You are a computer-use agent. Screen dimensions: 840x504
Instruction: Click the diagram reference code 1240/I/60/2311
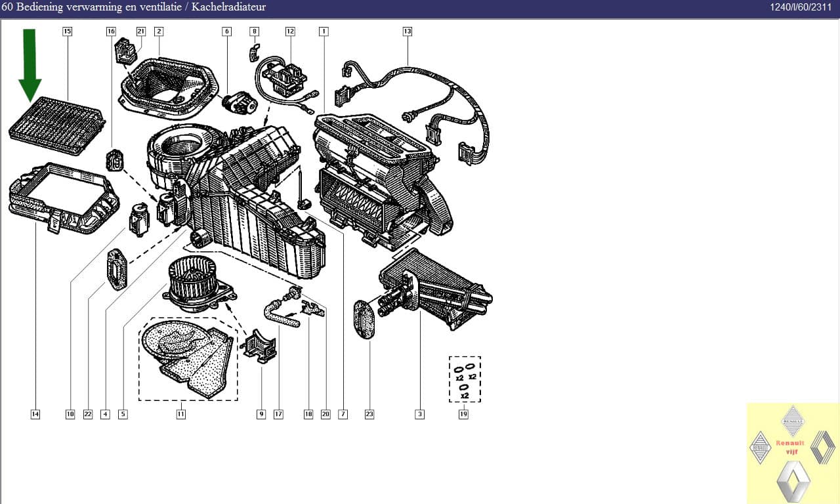[800, 7]
